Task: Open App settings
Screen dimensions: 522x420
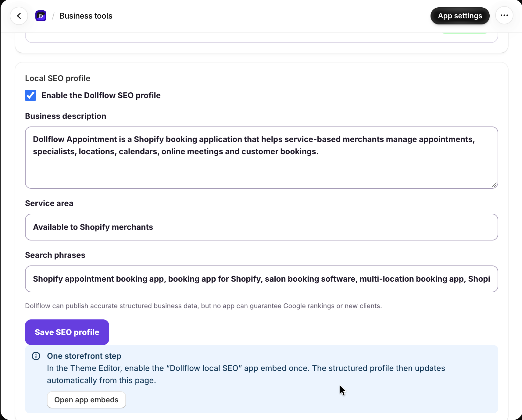Action: pos(460,16)
